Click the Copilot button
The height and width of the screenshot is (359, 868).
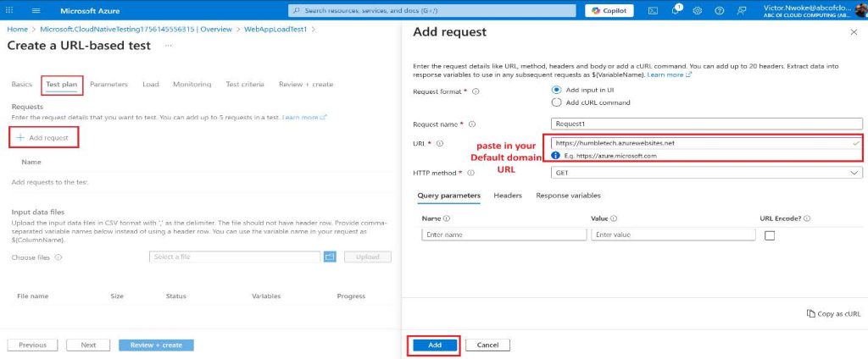click(609, 10)
